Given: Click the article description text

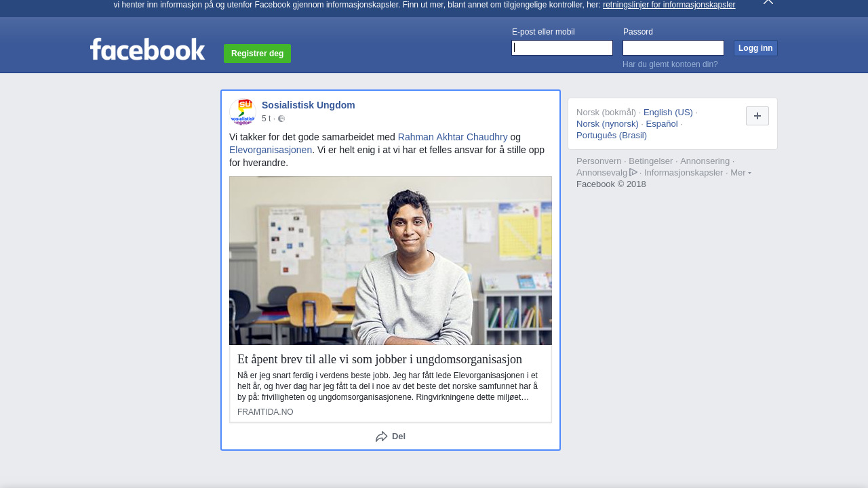Looking at the screenshot, I should tap(388, 386).
